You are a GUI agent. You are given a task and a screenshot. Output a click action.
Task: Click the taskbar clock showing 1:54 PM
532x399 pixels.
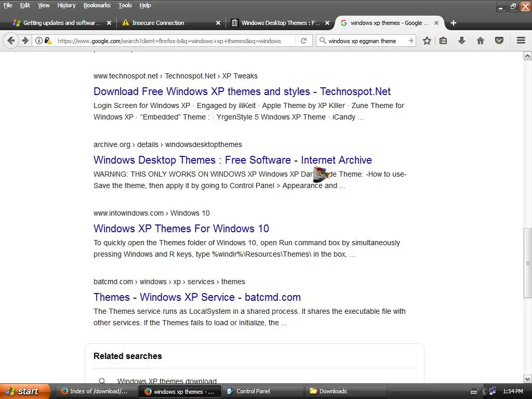tap(513, 392)
